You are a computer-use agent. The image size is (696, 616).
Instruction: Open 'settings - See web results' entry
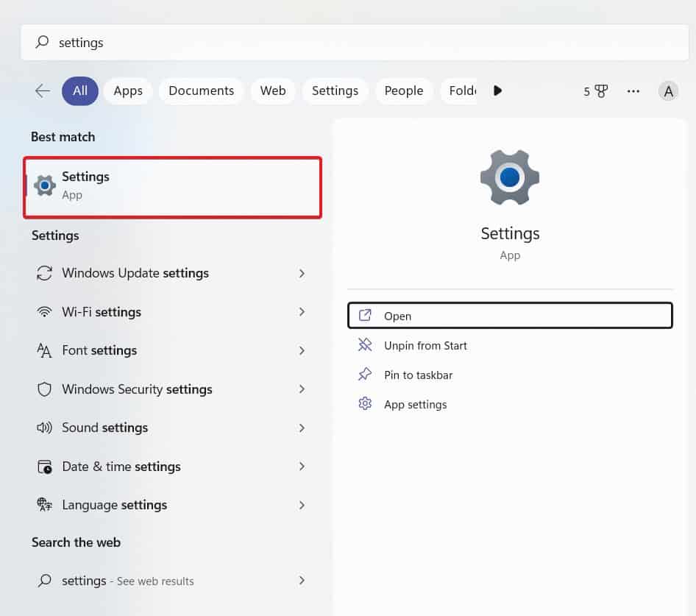(171, 581)
